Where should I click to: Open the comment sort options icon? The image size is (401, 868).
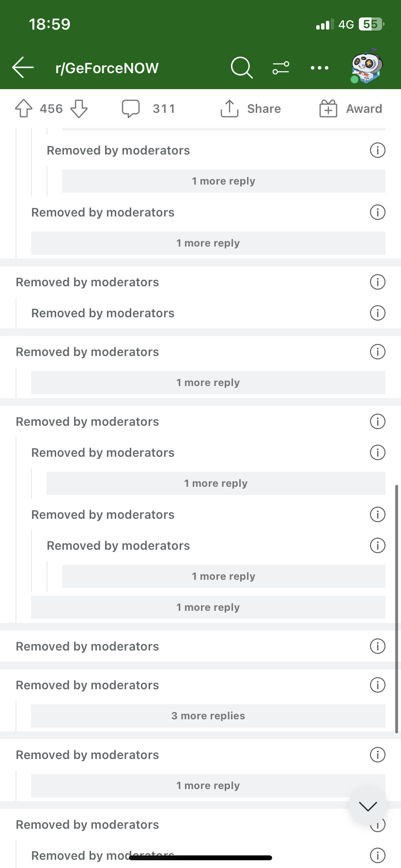tap(281, 68)
